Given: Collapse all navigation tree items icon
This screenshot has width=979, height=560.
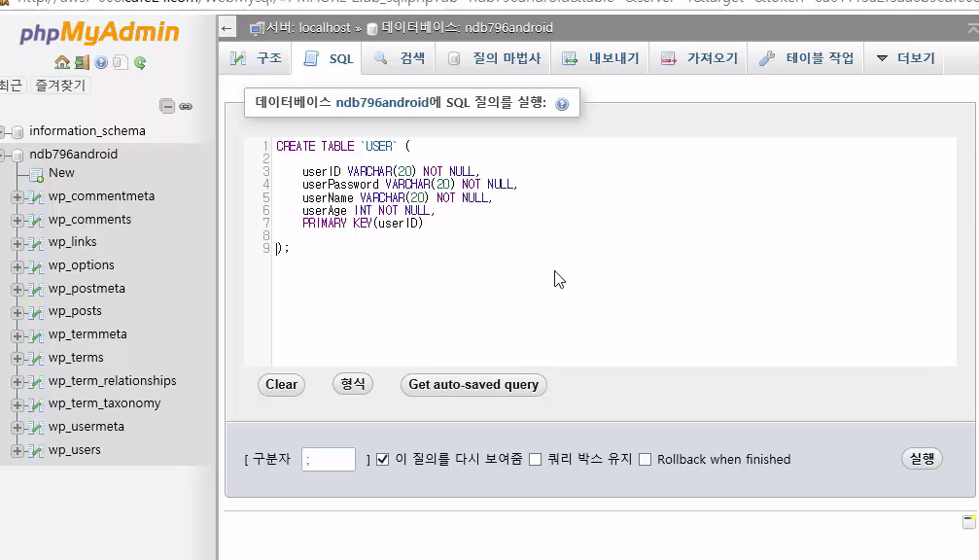Looking at the screenshot, I should pos(166,106).
